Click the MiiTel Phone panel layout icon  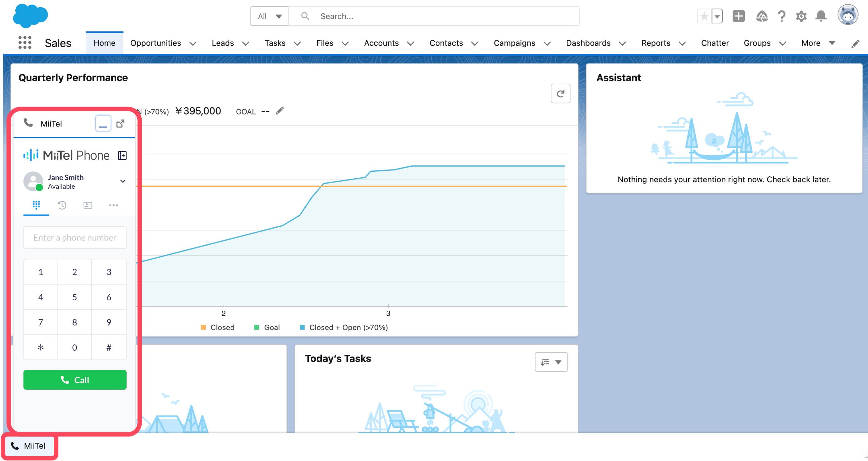(122, 155)
